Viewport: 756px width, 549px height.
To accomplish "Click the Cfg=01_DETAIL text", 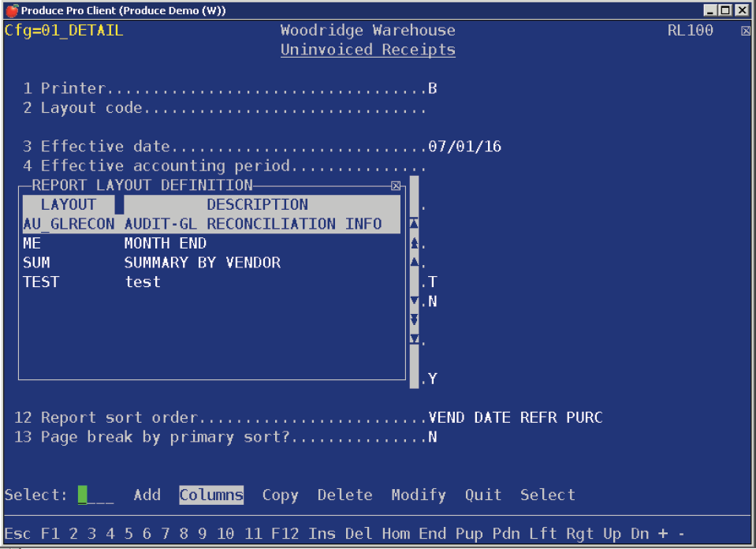I will [x=64, y=31].
